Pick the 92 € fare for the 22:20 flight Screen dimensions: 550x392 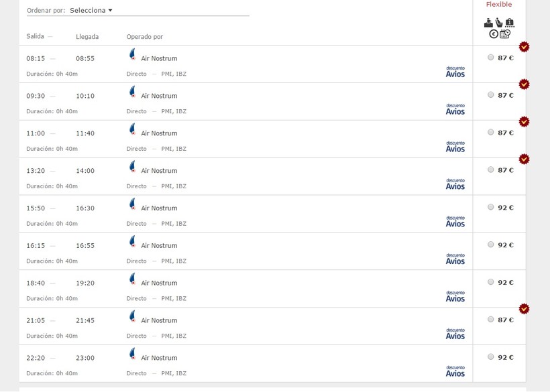coord(491,357)
